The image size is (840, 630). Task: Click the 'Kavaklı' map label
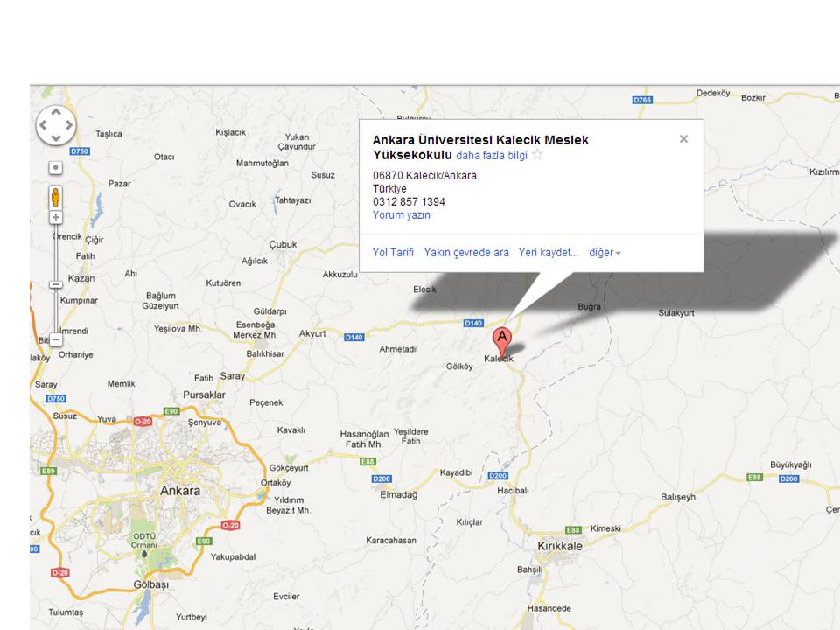[x=290, y=430]
